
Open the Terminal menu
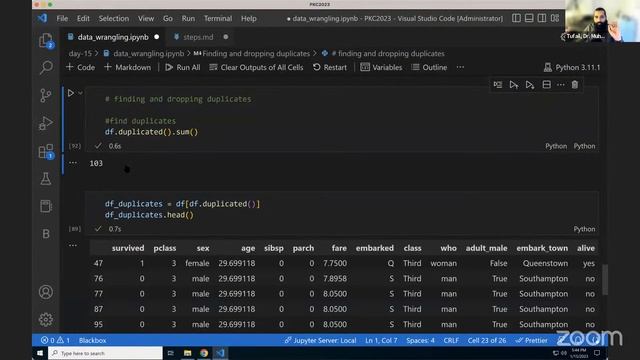pos(218,18)
